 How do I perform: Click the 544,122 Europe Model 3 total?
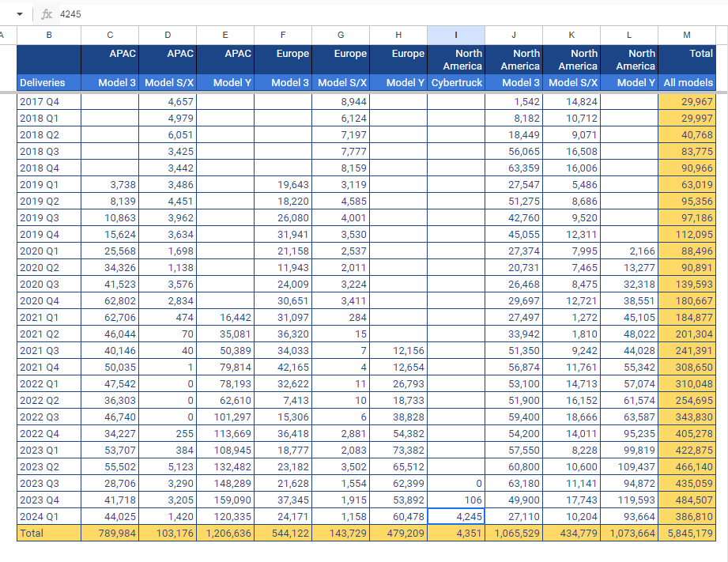[283, 534]
